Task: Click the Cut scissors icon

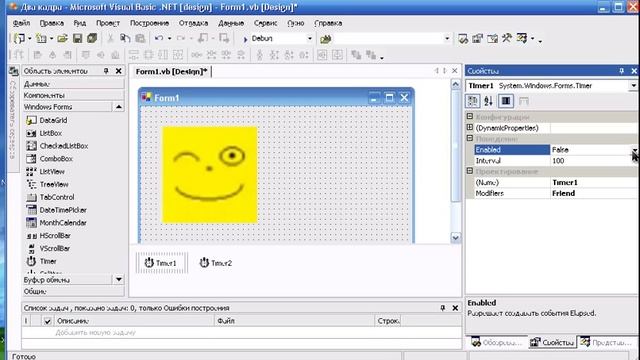Action: coord(110,38)
